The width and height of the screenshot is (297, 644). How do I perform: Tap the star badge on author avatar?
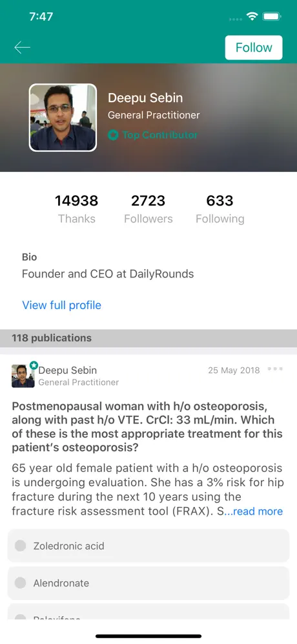pos(34,365)
